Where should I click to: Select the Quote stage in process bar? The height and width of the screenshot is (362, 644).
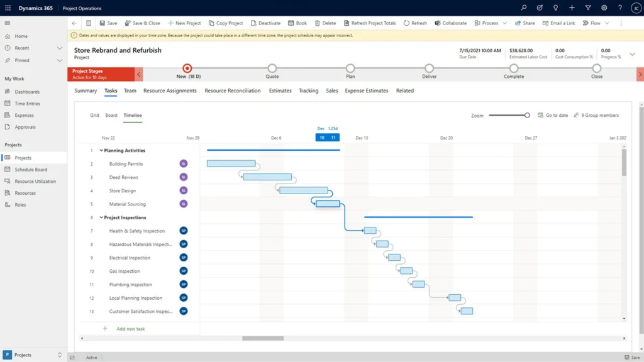[272, 69]
